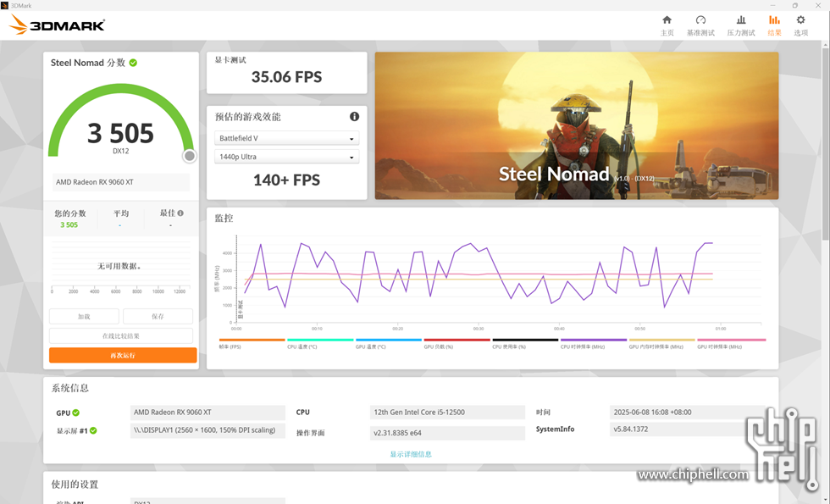Click the 显示详细信息 show details link

pos(411,454)
